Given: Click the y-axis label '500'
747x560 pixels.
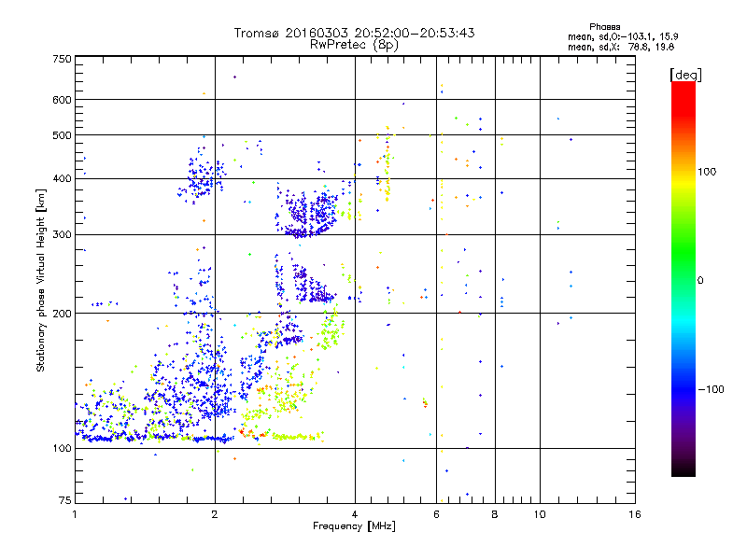Looking at the screenshot, I should pyautogui.click(x=62, y=135).
